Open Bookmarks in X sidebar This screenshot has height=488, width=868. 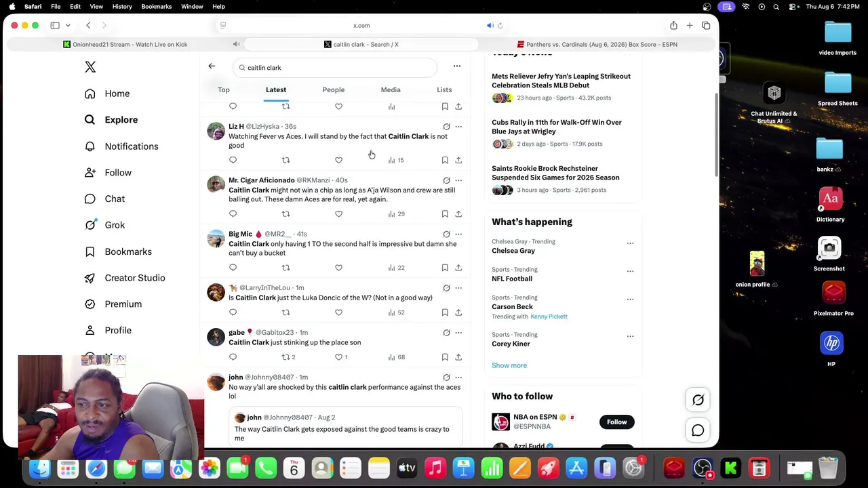pyautogui.click(x=118, y=251)
